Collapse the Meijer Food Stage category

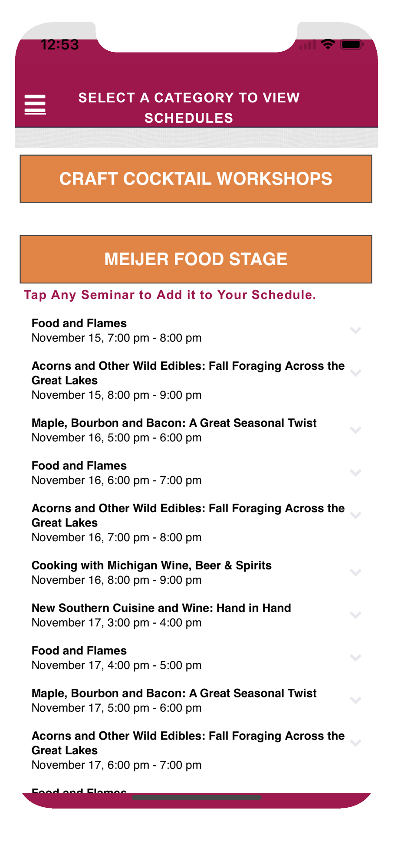click(x=196, y=259)
